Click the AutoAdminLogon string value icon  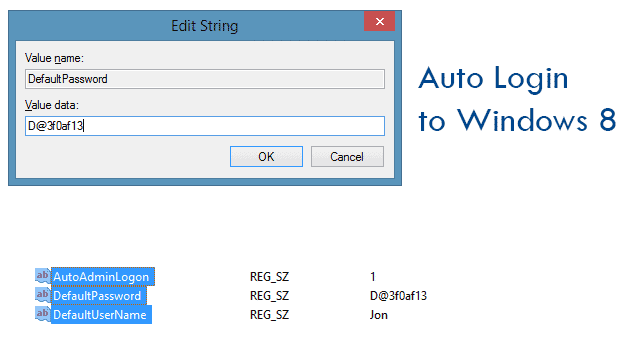click(x=42, y=276)
